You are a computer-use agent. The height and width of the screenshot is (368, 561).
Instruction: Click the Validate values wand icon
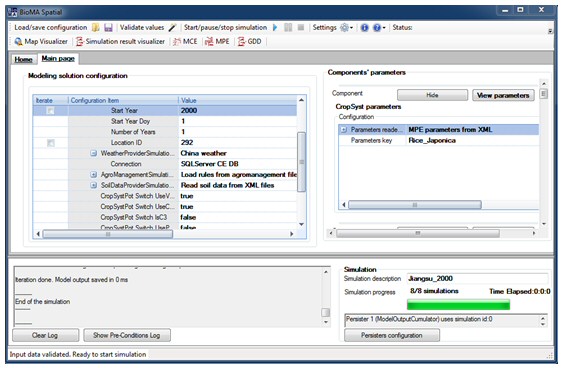point(173,28)
